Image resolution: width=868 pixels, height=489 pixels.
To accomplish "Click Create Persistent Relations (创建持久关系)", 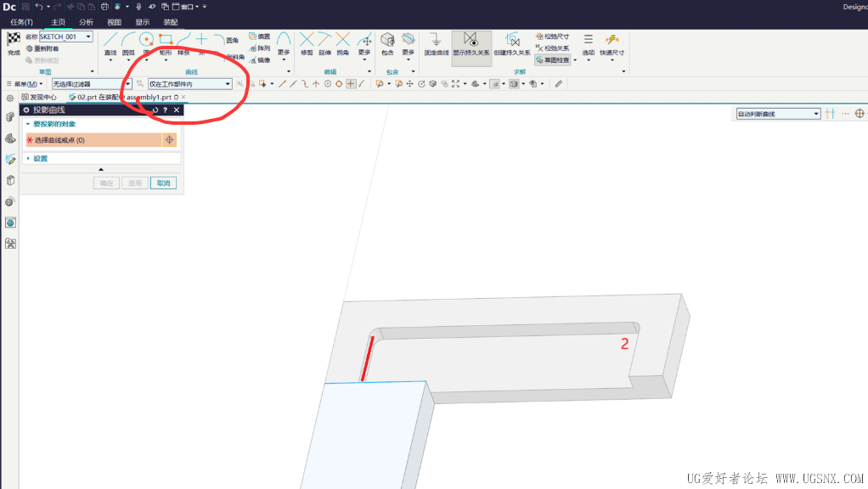I will coord(512,43).
